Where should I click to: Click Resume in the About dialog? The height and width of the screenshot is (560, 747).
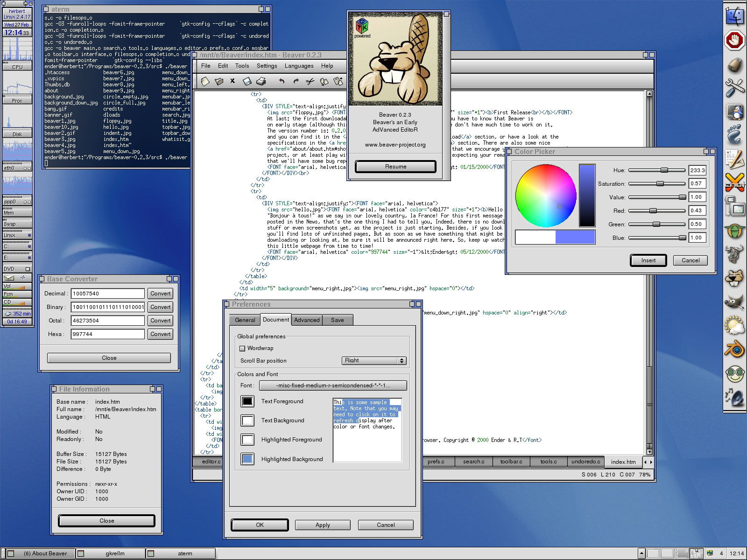point(395,167)
